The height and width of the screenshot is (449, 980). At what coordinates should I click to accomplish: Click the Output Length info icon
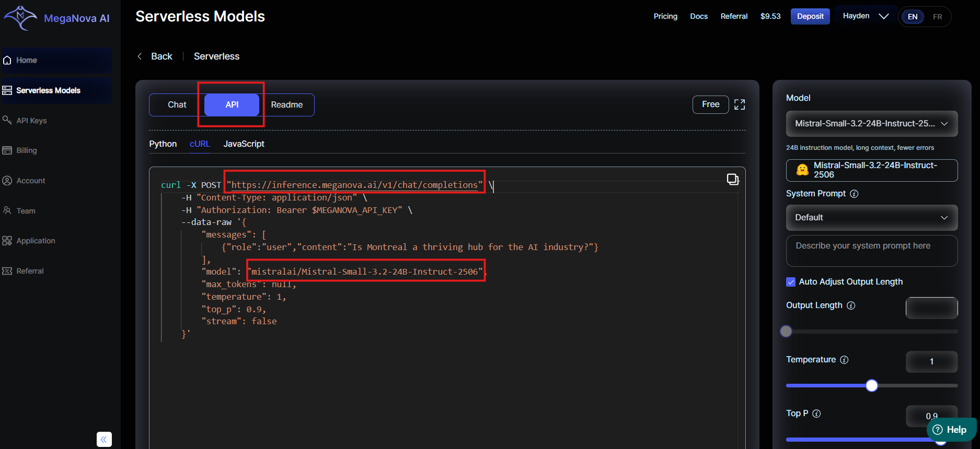tap(851, 305)
